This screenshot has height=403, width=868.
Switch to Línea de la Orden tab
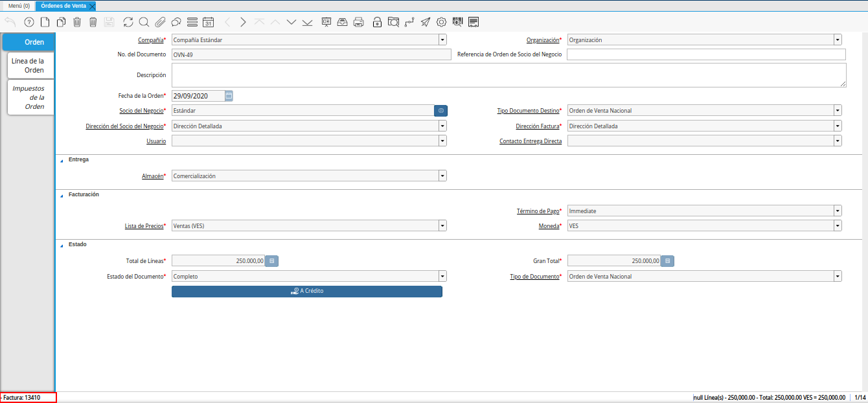point(29,65)
